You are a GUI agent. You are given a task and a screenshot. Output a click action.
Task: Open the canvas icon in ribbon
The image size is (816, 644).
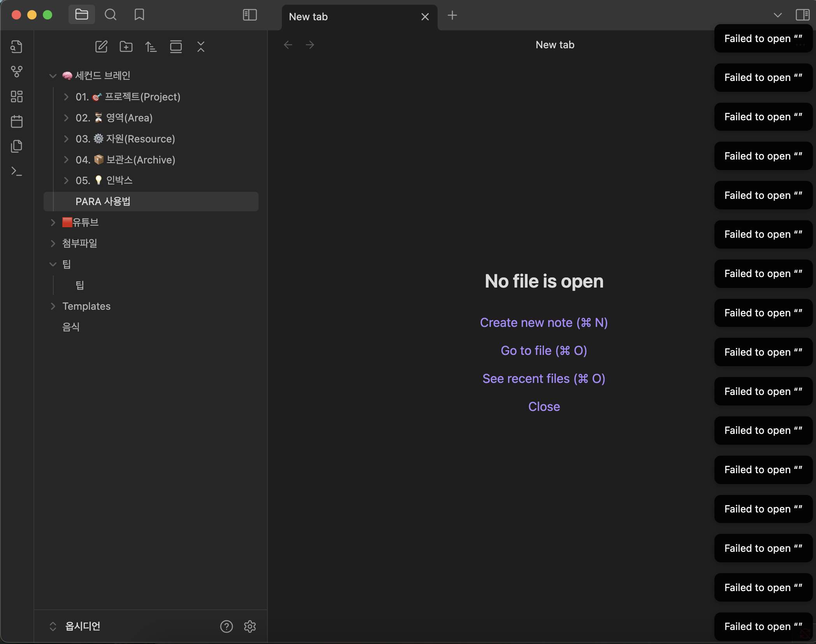tap(16, 97)
